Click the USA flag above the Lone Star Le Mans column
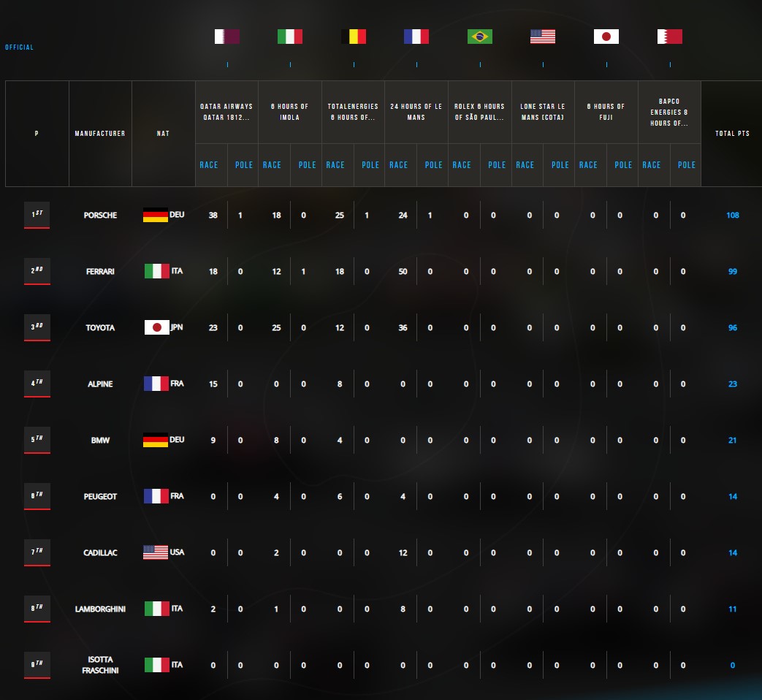The width and height of the screenshot is (762, 700). tap(543, 37)
